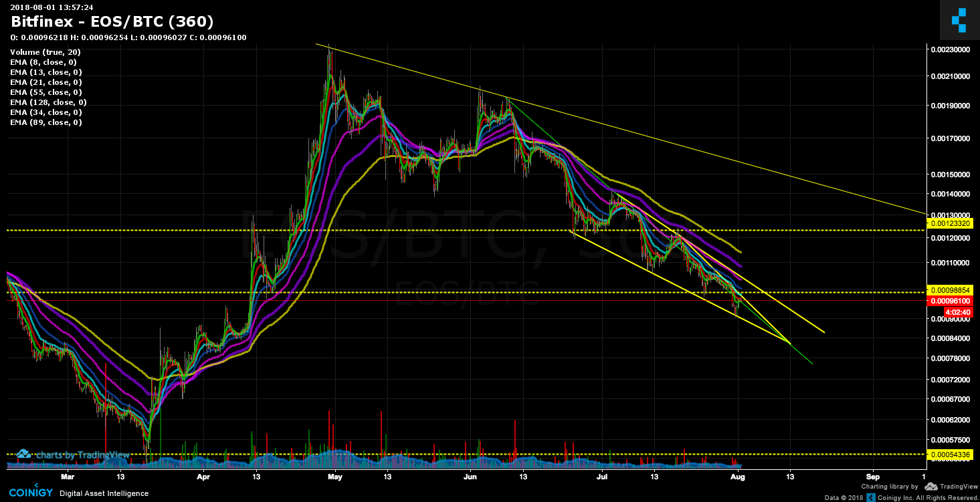This screenshot has width=980, height=502.
Task: Click the 0.00210000 price axis label
Action: (950, 76)
